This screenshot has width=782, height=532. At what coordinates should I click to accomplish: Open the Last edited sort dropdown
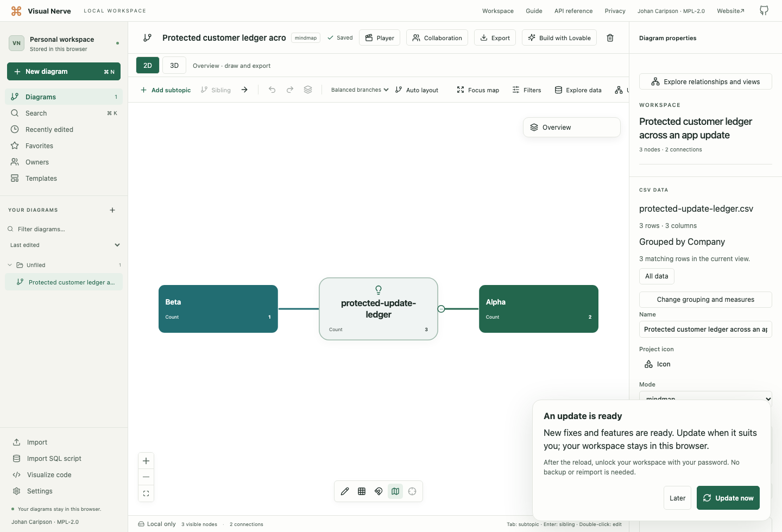click(x=65, y=245)
